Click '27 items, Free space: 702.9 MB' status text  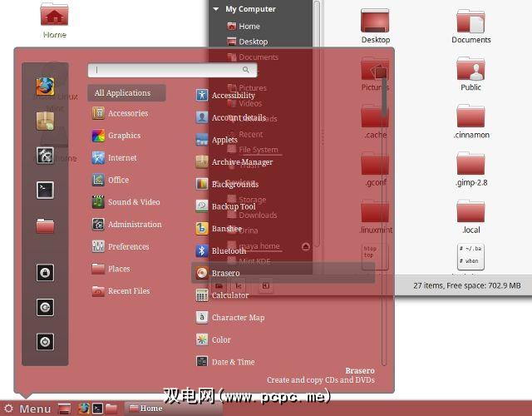pos(467,285)
